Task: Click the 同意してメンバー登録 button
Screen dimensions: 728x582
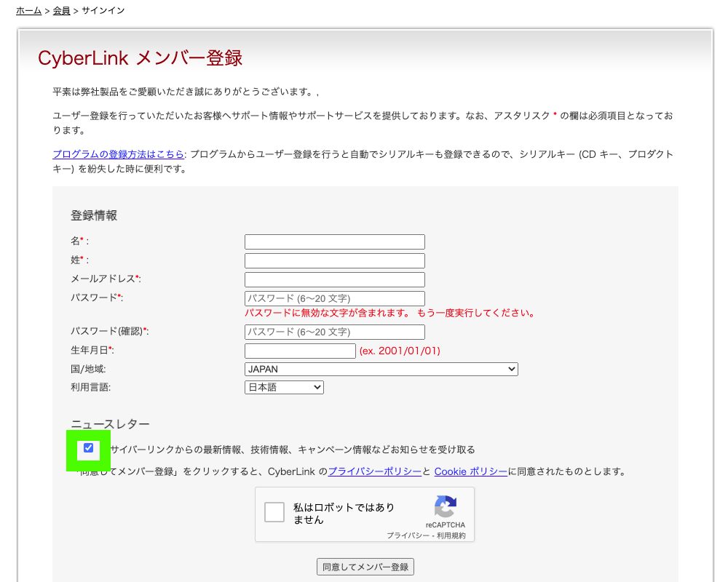Action: 365,567
